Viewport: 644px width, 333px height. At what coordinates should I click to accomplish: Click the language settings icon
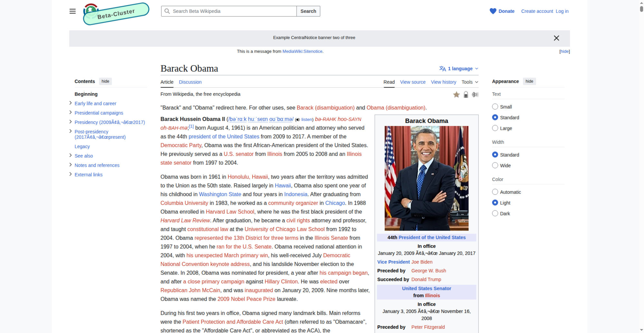(x=442, y=68)
